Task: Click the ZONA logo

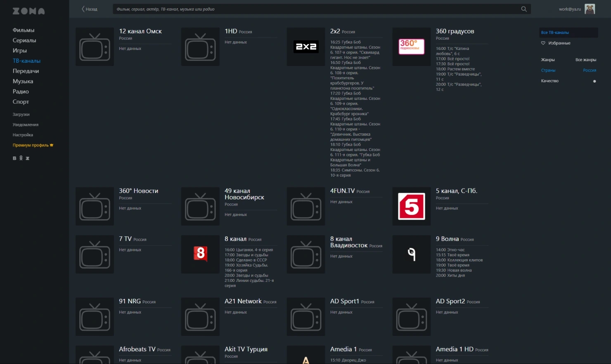Action: (x=28, y=11)
